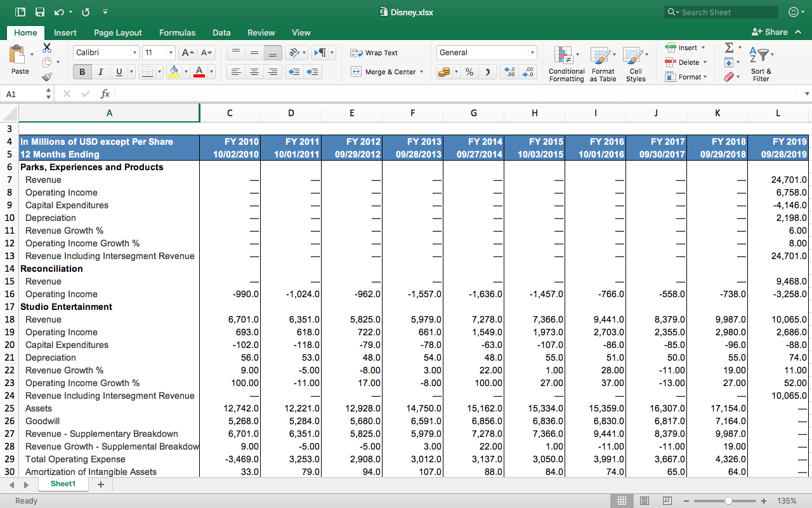This screenshot has width=812, height=508.
Task: Open the font size 11 dropdown
Action: tap(171, 53)
